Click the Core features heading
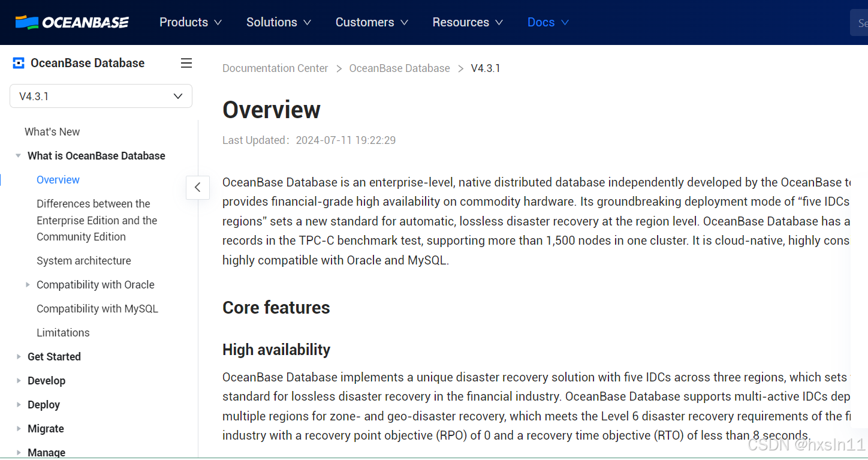The height and width of the screenshot is (460, 868). pyautogui.click(x=276, y=308)
